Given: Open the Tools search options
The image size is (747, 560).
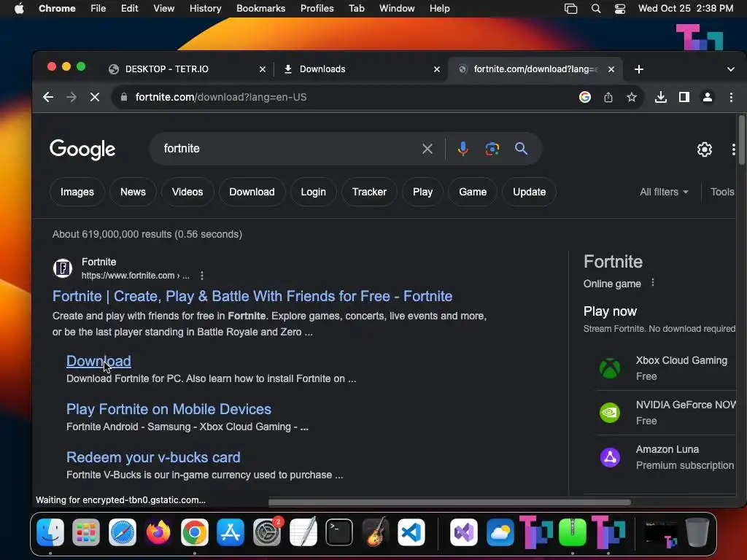Looking at the screenshot, I should 722,192.
